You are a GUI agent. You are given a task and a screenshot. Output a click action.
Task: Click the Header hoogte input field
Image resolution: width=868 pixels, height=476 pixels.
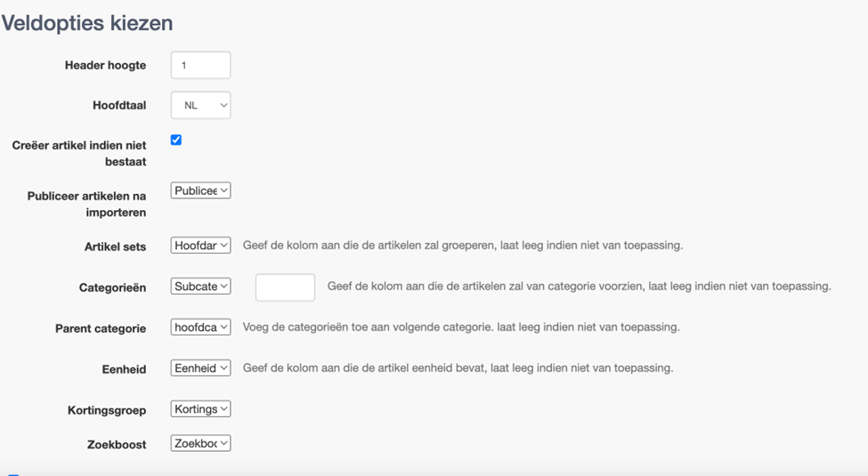[200, 65]
